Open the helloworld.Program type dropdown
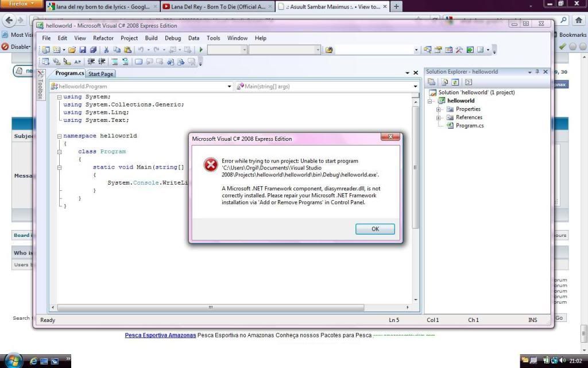 (x=228, y=86)
